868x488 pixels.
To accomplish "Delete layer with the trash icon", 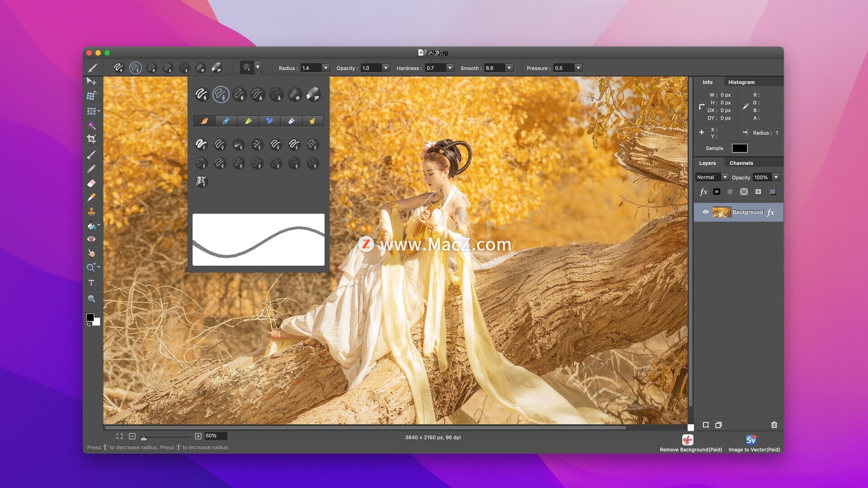I will point(774,425).
